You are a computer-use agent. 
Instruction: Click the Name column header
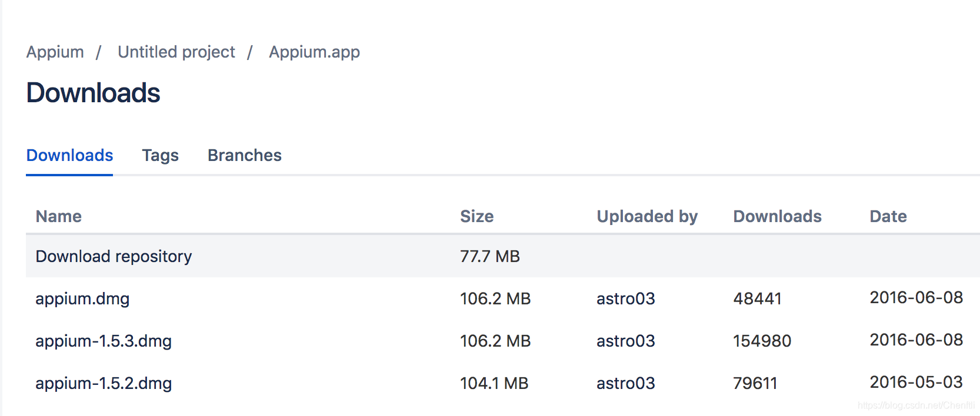tap(59, 216)
